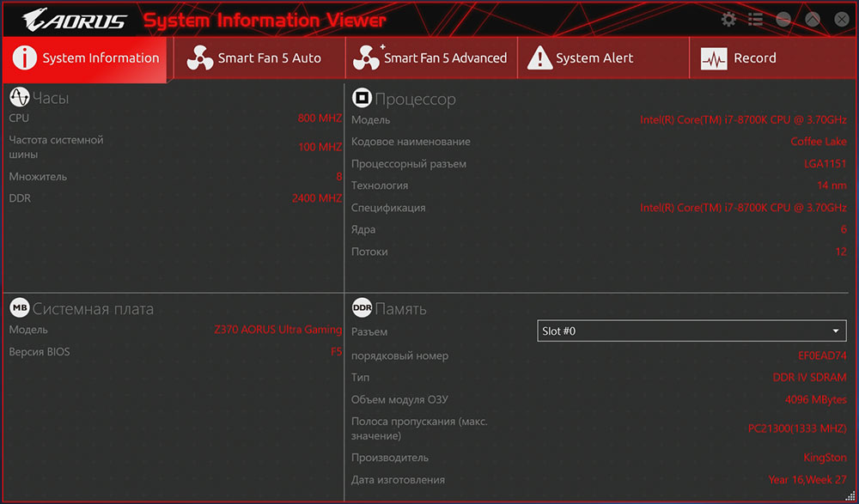Click the System Information Viewer title

(x=265, y=21)
